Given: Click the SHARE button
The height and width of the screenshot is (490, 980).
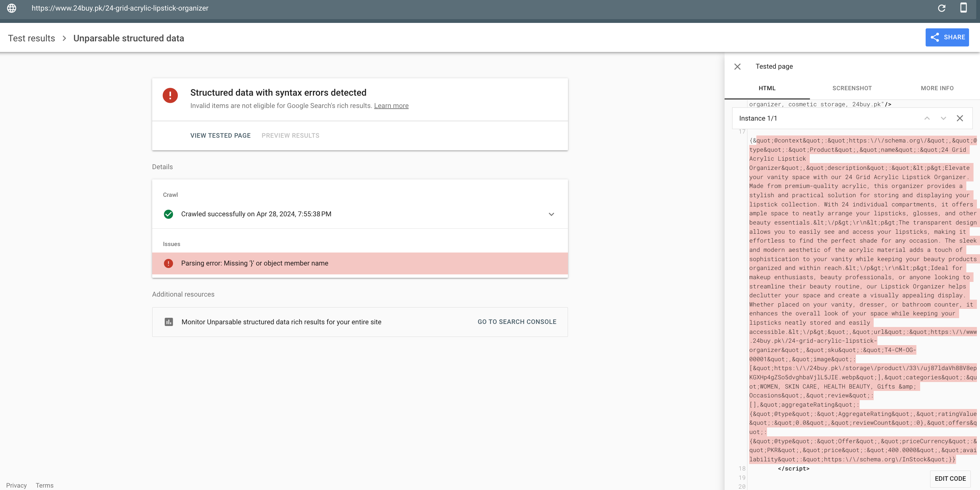Looking at the screenshot, I should tap(947, 37).
